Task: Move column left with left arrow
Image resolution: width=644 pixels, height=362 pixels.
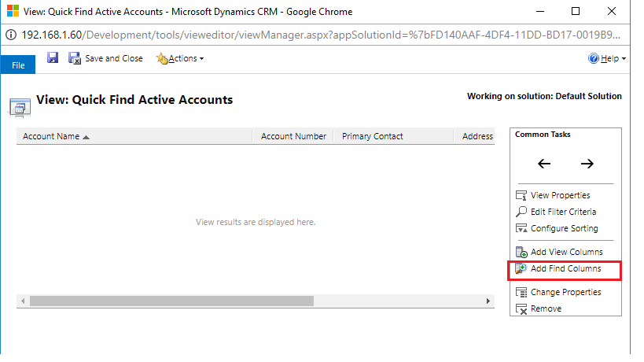Action: click(544, 164)
